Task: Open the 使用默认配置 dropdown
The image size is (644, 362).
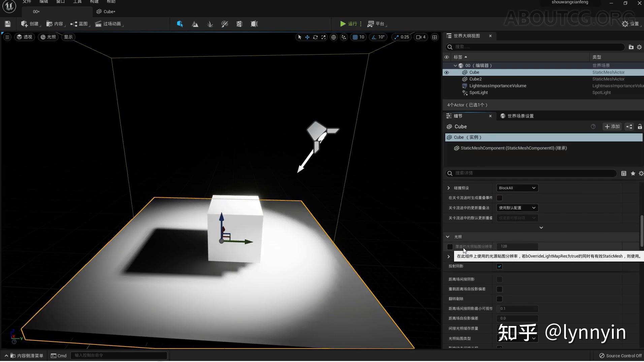Action: 517,208
